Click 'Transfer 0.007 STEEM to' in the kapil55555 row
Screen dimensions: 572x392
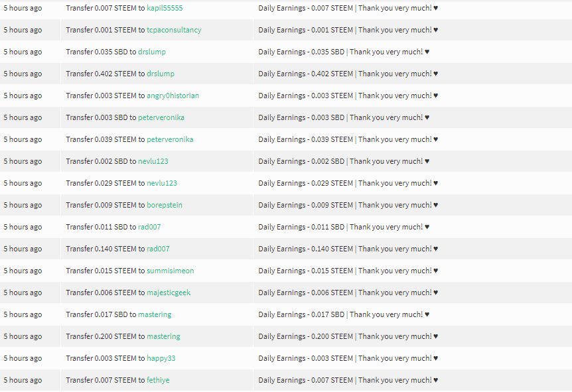106,8
